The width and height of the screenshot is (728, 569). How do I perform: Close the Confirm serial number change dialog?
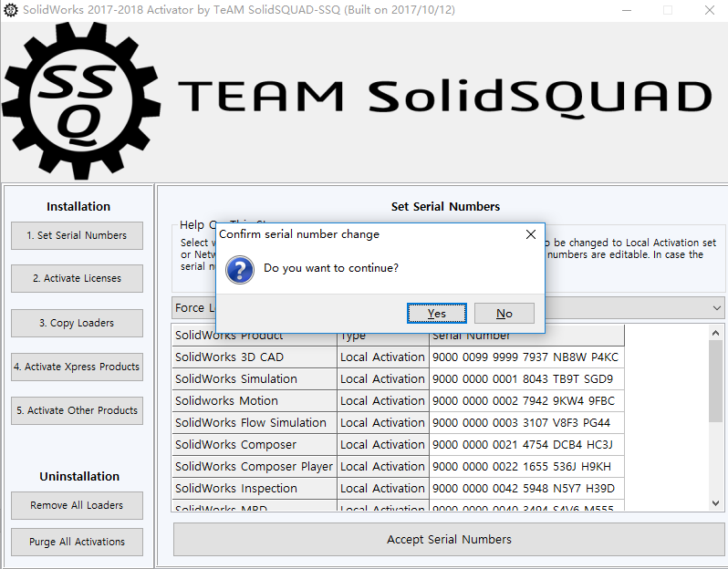coord(531,234)
